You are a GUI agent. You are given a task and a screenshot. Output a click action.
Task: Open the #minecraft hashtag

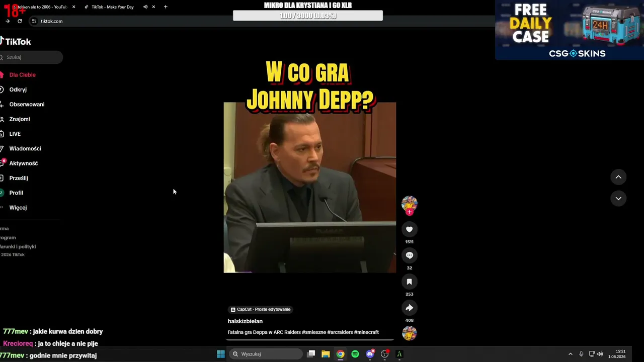point(366,332)
